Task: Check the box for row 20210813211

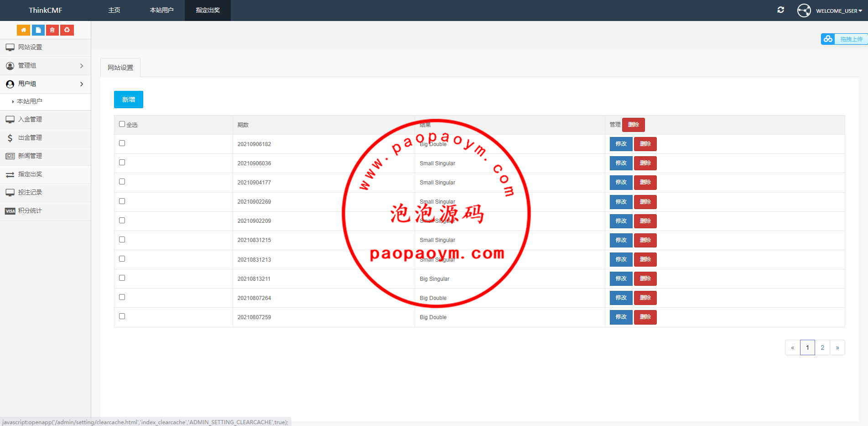Action: [x=122, y=278]
